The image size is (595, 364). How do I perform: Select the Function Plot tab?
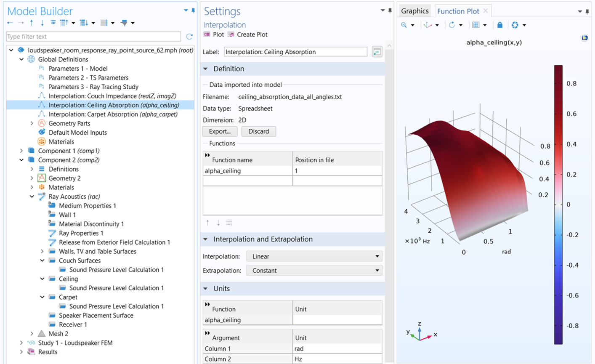tap(458, 11)
